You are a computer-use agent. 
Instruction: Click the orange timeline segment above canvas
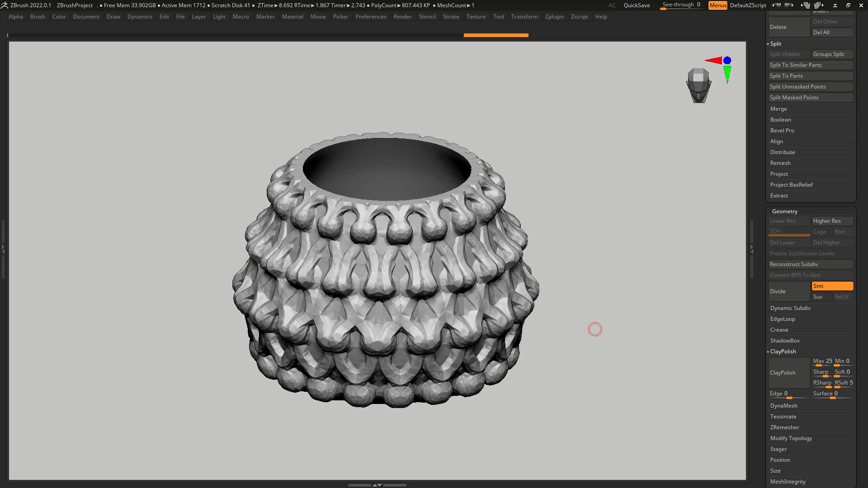click(x=496, y=35)
